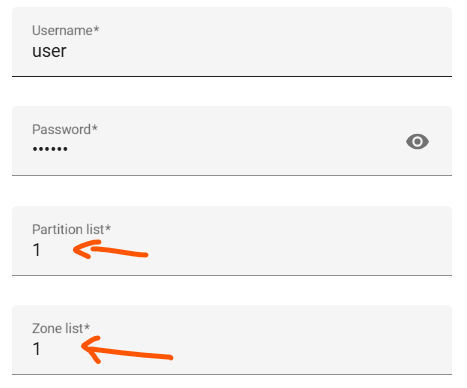This screenshot has width=467, height=388.
Task: Click the 'Username*' field label
Action: tap(66, 30)
